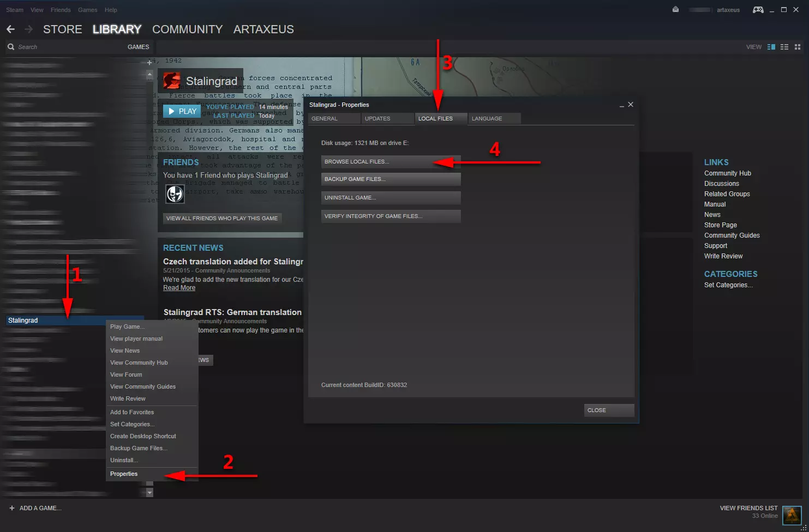Choose View player manual in context menu
Image resolution: width=809 pixels, height=532 pixels.
coord(152,338)
